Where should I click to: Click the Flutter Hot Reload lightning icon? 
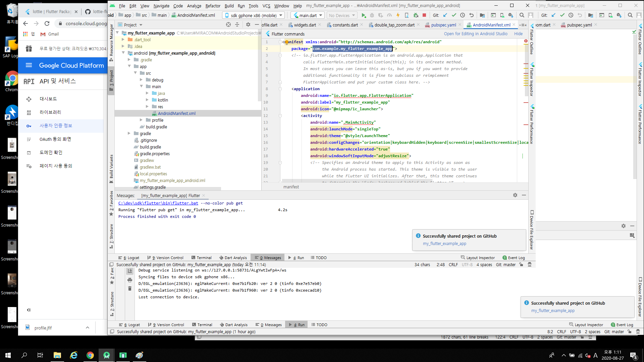398,15
